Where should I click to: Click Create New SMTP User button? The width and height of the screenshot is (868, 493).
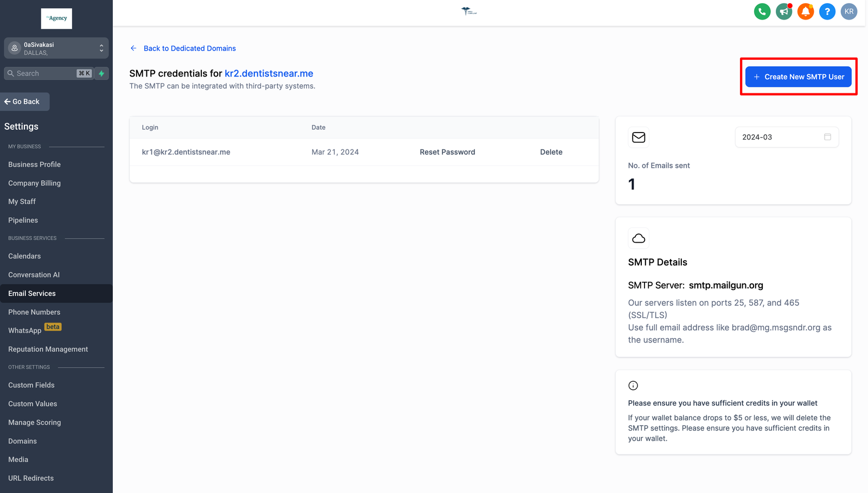(798, 77)
